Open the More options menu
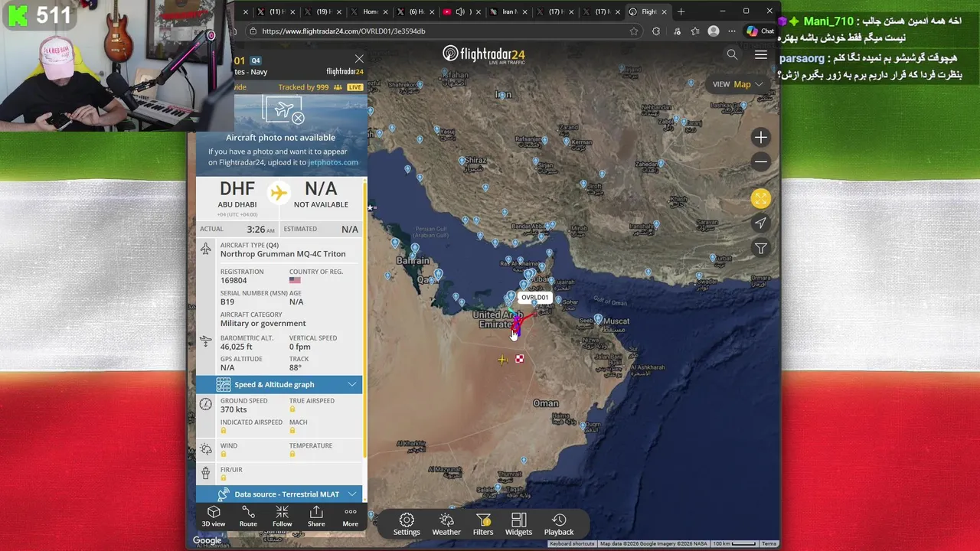The width and height of the screenshot is (980, 551). 350,517
